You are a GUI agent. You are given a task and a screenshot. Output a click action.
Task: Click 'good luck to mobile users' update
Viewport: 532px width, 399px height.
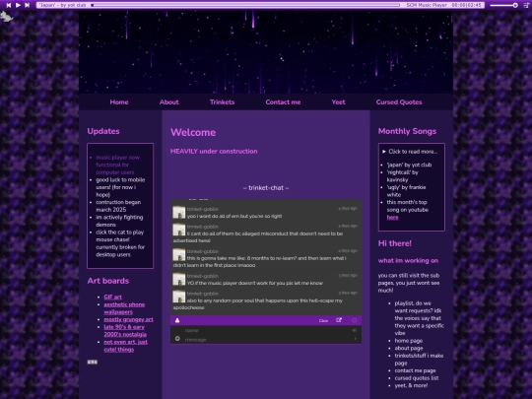pyautogui.click(x=120, y=187)
